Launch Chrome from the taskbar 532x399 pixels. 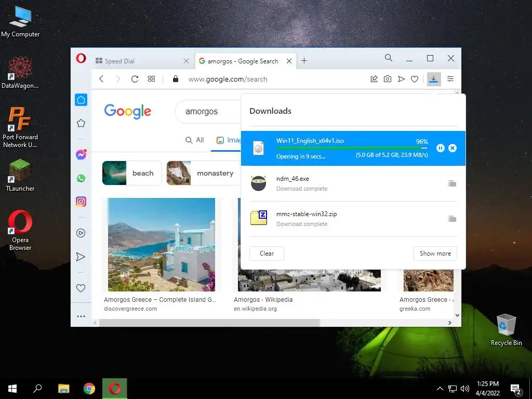point(89,389)
